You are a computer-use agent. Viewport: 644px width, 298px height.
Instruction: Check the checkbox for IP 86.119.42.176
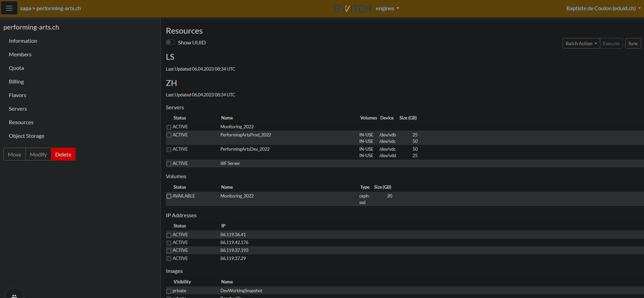tap(169, 243)
